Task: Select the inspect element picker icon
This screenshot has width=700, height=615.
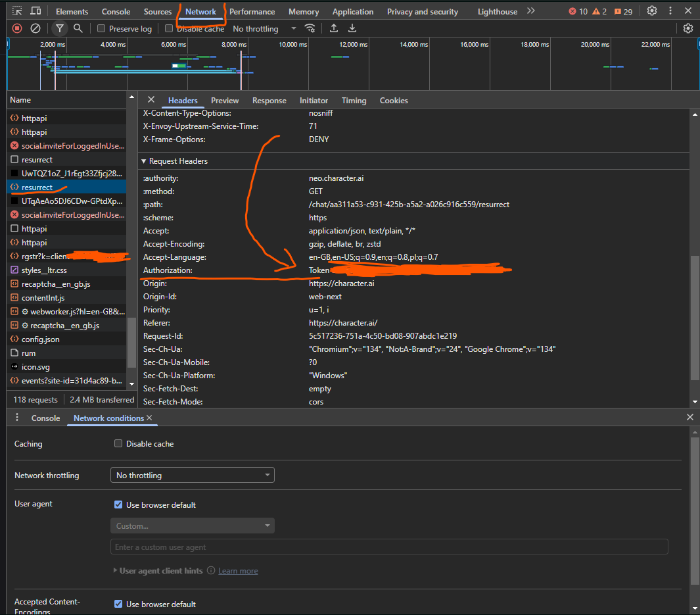Action: pyautogui.click(x=17, y=11)
